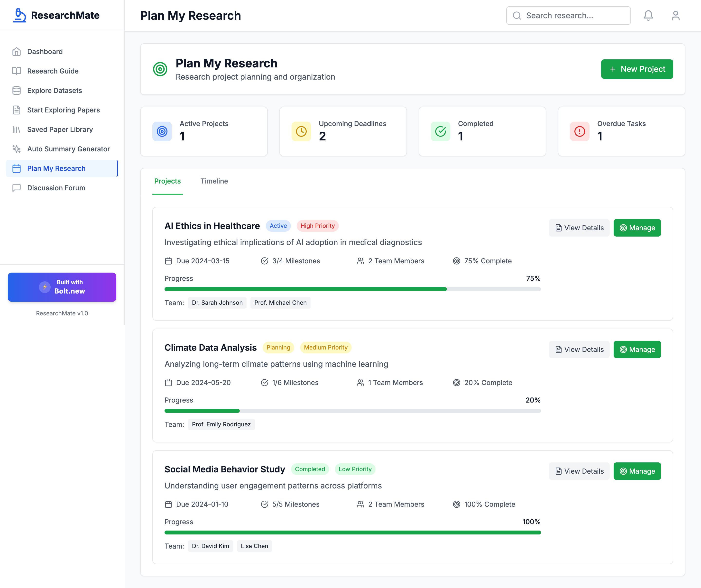Click the Overdue Tasks alert icon
This screenshot has width=701, height=588.
tap(580, 131)
